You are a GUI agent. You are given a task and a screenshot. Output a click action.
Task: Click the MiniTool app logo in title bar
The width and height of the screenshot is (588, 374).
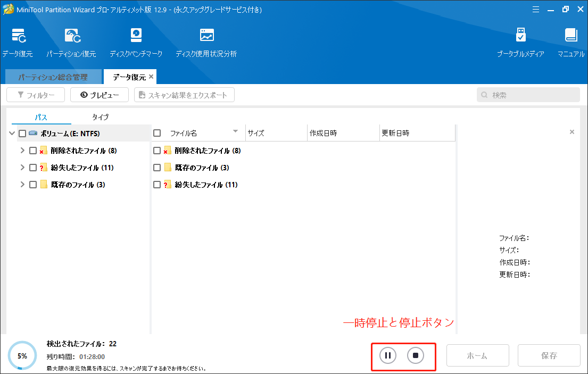pos(9,10)
